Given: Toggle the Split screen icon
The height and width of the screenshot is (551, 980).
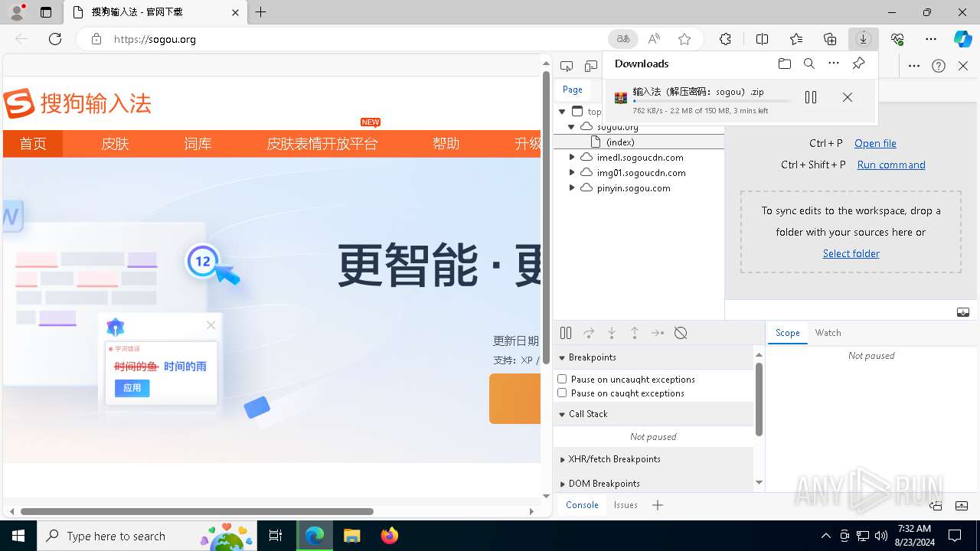Looking at the screenshot, I should pos(763,39).
